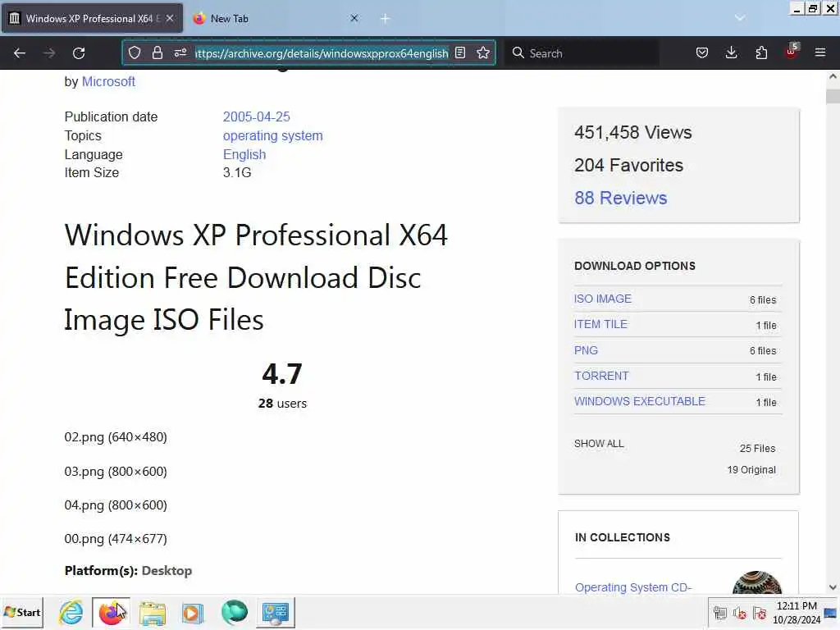Close the Windows XP Professional X64 tab
The width and height of the screenshot is (840, 630).
(x=169, y=18)
